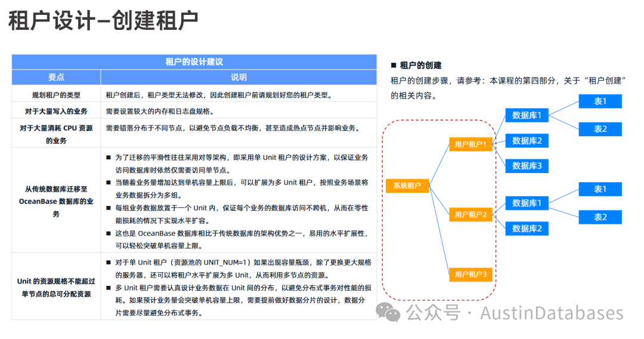The width and height of the screenshot is (644, 339).
Task: Click the 说明 column header
Action: click(239, 77)
